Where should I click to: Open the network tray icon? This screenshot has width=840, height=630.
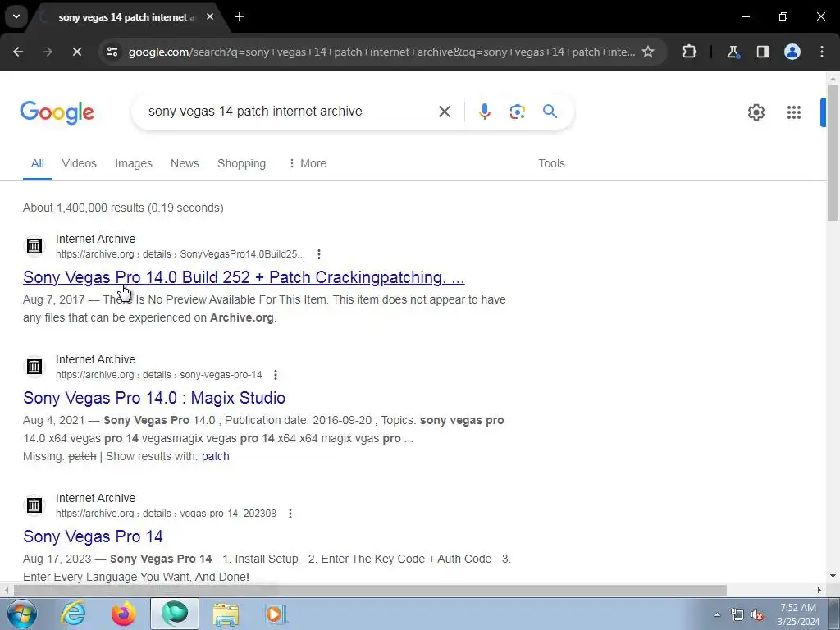pyautogui.click(x=737, y=614)
